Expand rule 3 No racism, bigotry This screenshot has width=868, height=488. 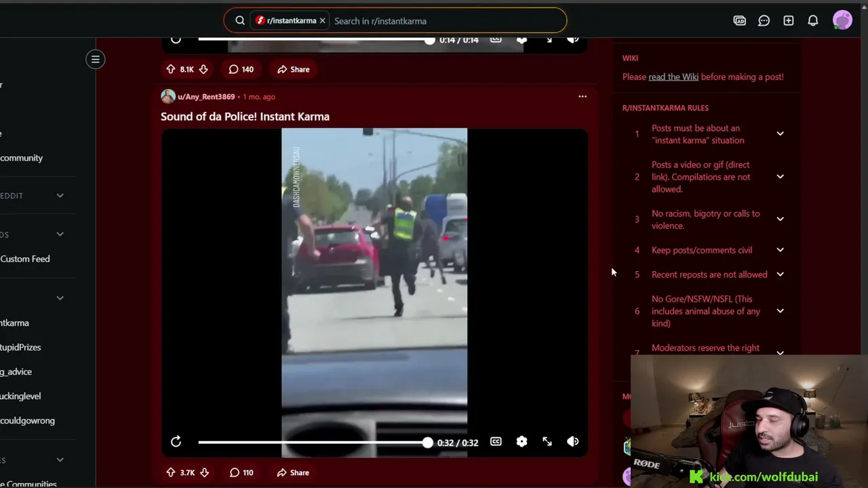click(x=780, y=219)
